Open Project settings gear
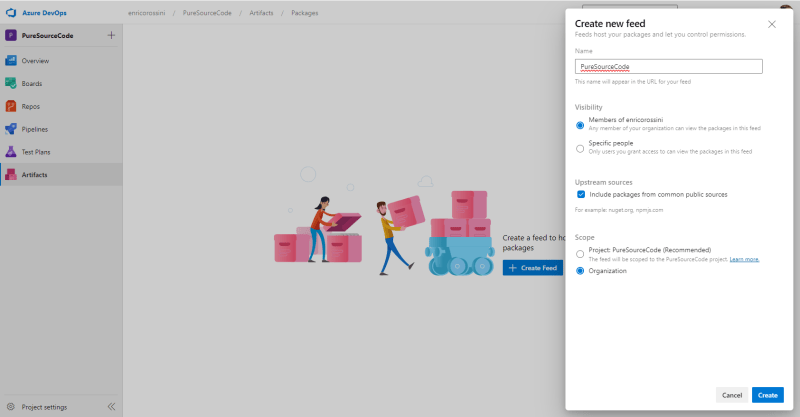This screenshot has width=800, height=417. 11,407
